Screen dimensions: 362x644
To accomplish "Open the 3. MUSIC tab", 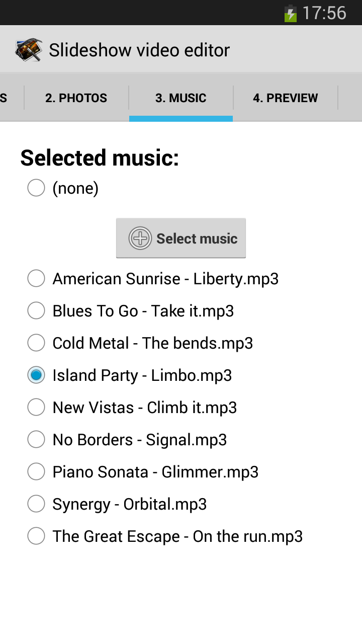I will tap(181, 98).
